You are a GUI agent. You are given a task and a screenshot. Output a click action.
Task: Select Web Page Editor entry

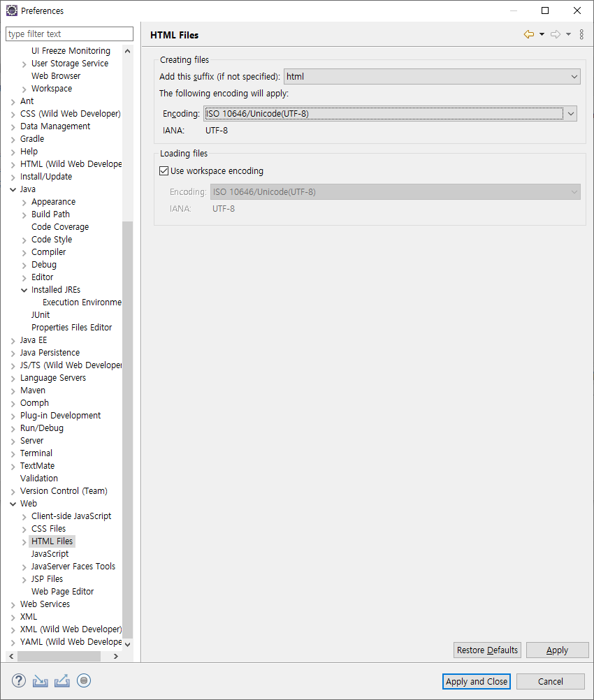(62, 592)
